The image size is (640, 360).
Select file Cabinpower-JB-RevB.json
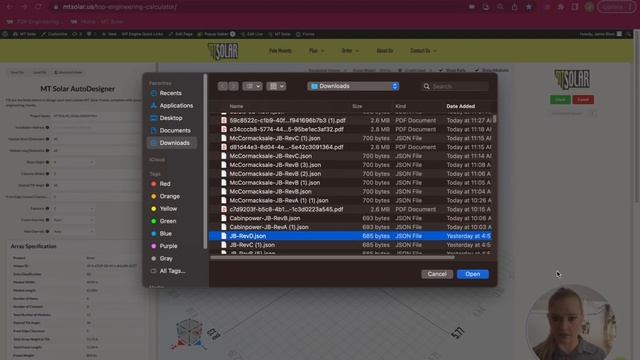click(351, 218)
